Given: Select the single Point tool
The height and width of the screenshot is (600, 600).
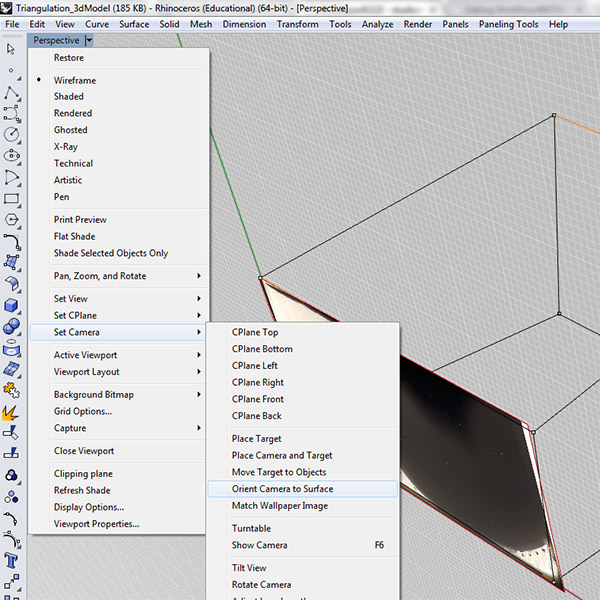Looking at the screenshot, I should click(x=11, y=70).
